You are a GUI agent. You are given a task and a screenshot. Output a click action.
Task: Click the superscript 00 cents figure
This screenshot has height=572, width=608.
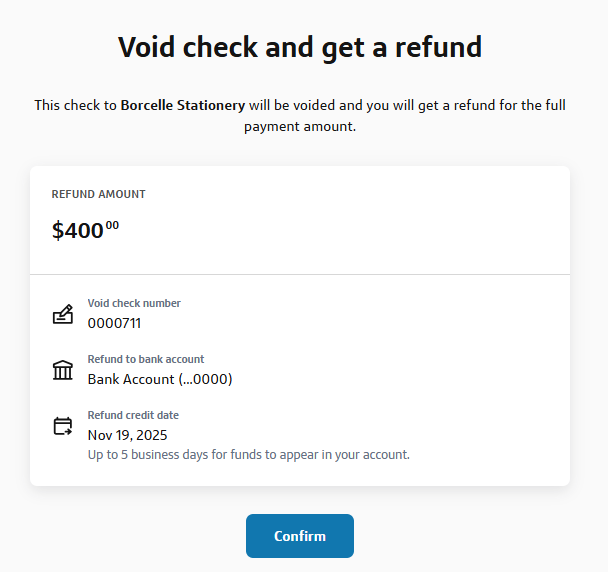click(x=112, y=226)
